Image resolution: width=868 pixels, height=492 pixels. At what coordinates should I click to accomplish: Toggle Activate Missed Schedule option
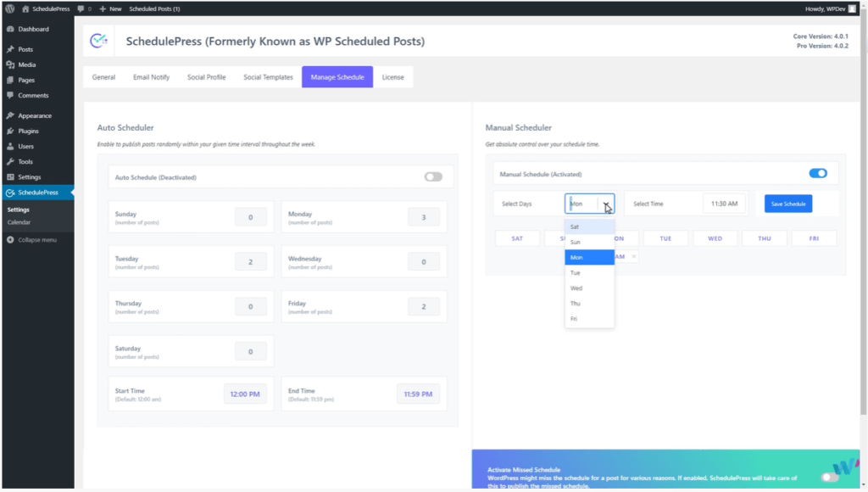coord(829,478)
